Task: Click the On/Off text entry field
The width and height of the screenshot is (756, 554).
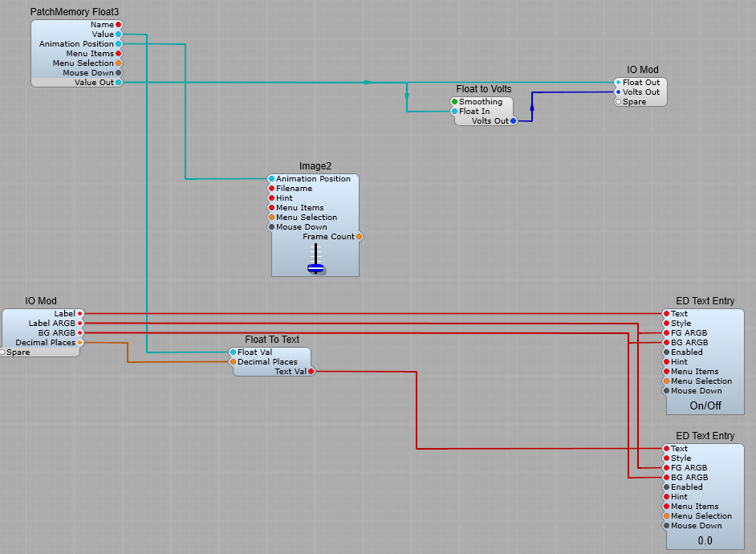Action: click(x=705, y=405)
